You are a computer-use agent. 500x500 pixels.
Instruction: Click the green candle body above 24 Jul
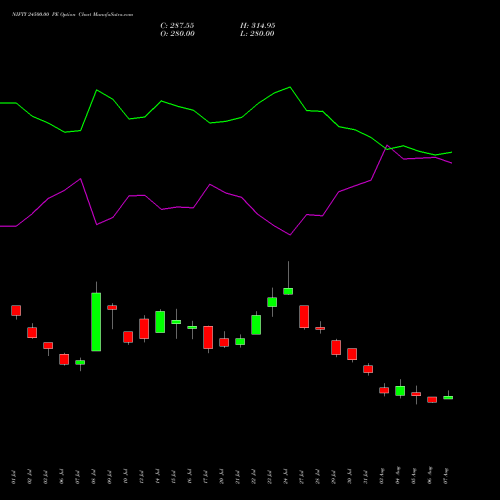pyautogui.click(x=288, y=291)
